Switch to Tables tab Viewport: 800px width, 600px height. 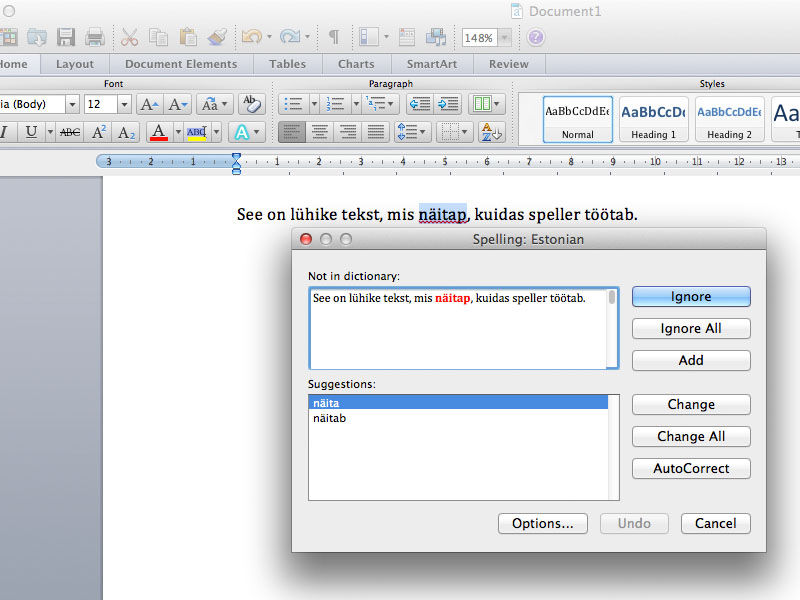click(288, 64)
